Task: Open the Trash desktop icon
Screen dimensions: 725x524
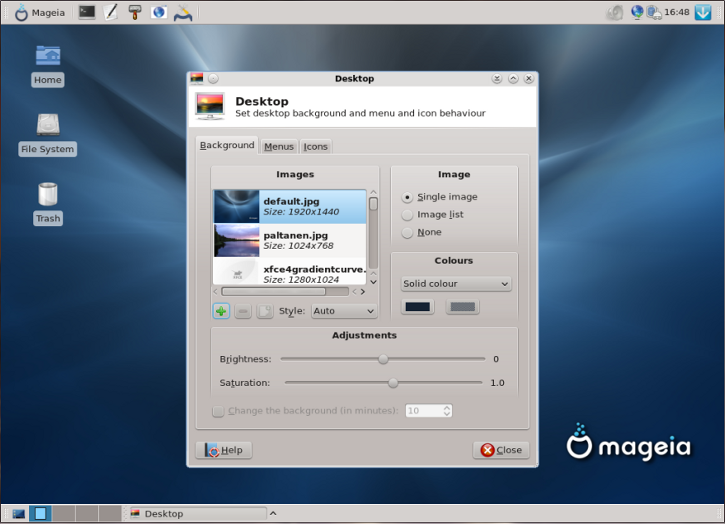Action: [48, 203]
